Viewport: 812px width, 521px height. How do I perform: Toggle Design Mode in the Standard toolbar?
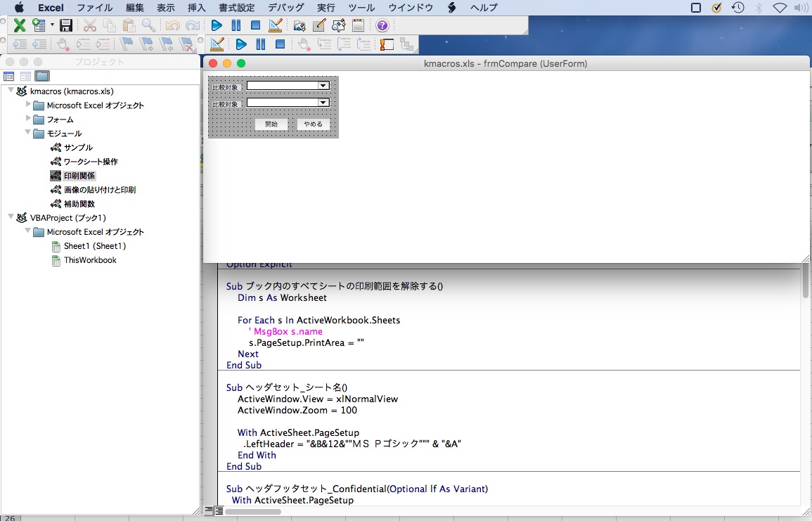point(276,25)
